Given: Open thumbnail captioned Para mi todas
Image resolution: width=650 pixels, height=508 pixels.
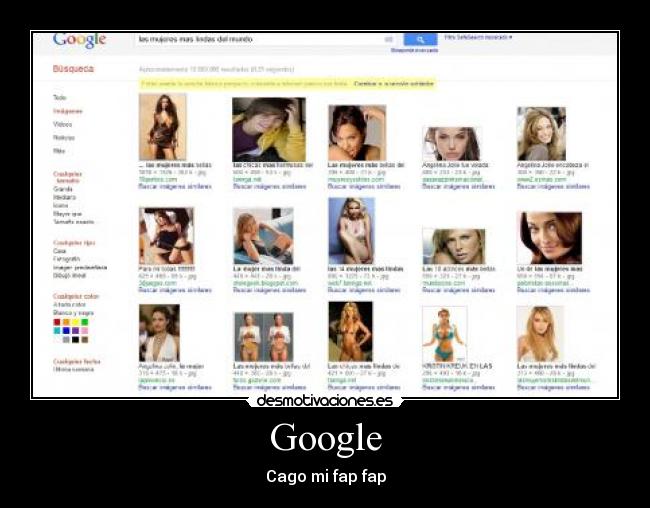Looking at the screenshot, I should [x=166, y=236].
